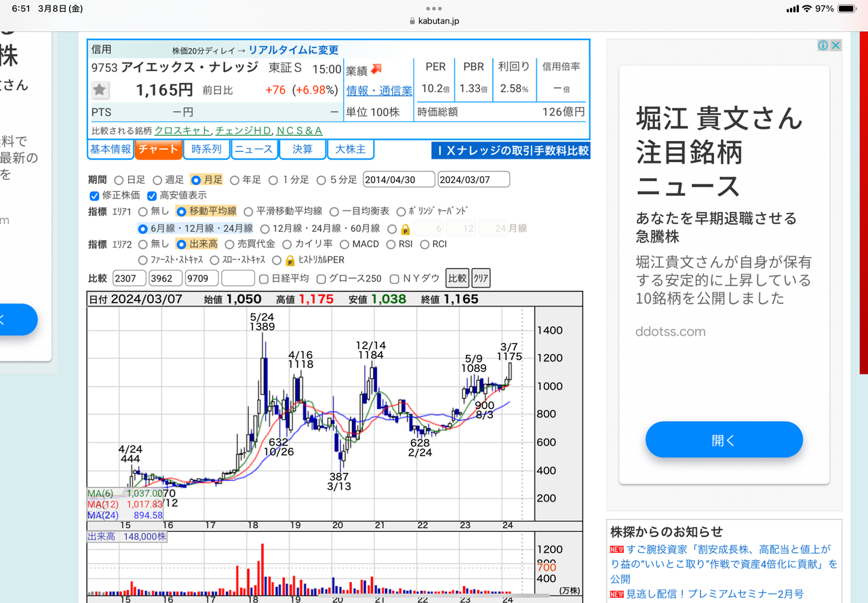This screenshot has height=603, width=868.
Task: Toggle the 修正株価 checkbox
Action: (94, 196)
